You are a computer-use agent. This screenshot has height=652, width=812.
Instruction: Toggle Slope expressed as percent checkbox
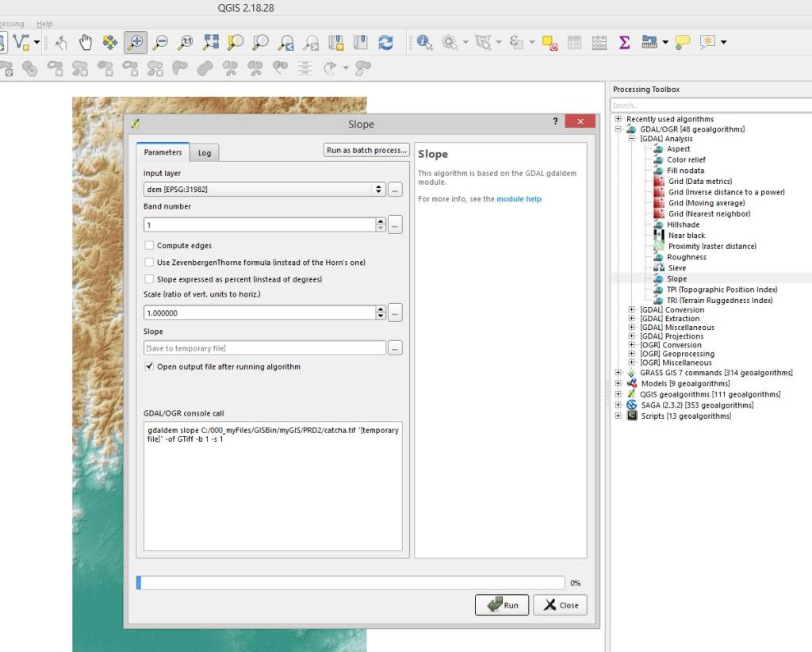click(x=149, y=279)
